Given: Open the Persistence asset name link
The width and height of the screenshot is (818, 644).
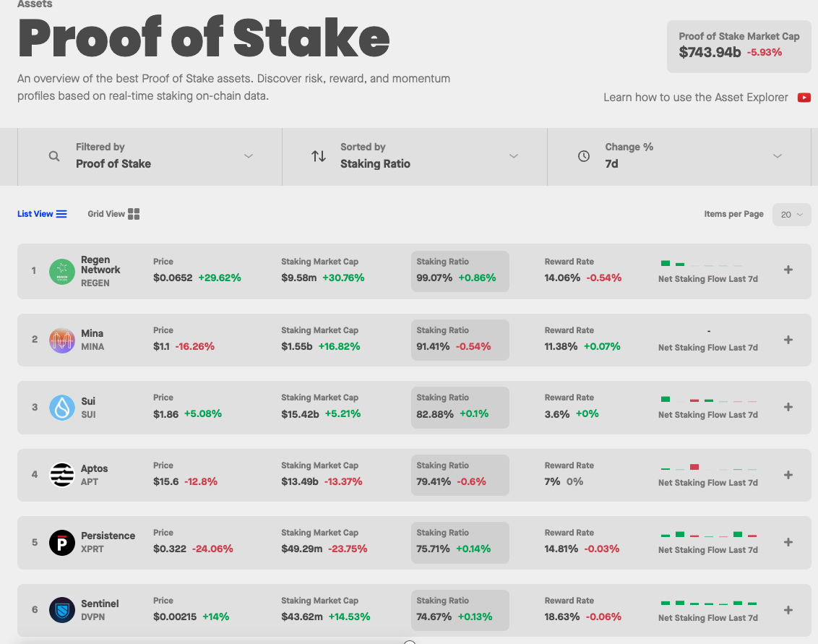Looking at the screenshot, I should [108, 536].
